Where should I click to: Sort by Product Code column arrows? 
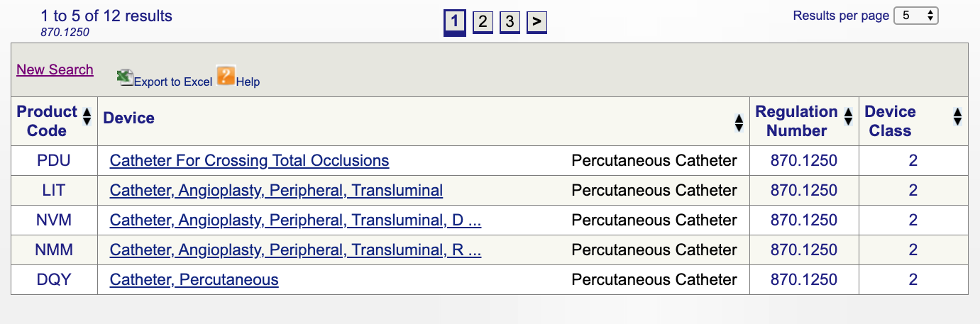click(x=87, y=117)
